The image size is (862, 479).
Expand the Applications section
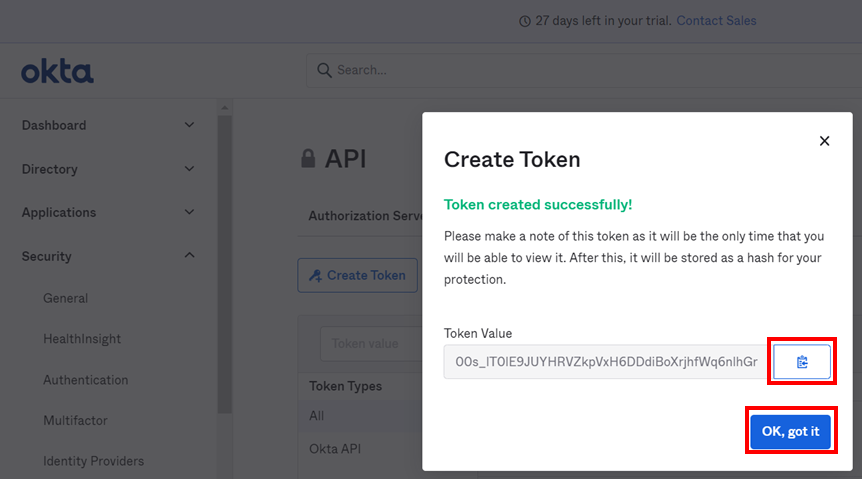[x=189, y=212]
